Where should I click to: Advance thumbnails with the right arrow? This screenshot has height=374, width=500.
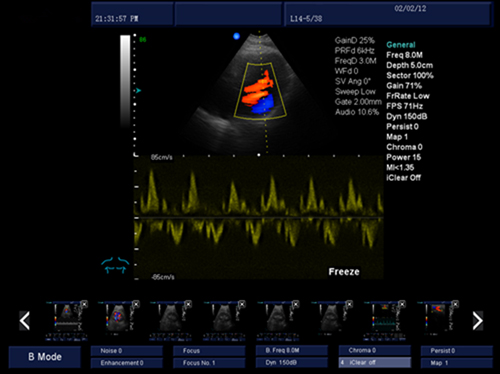coord(478,321)
